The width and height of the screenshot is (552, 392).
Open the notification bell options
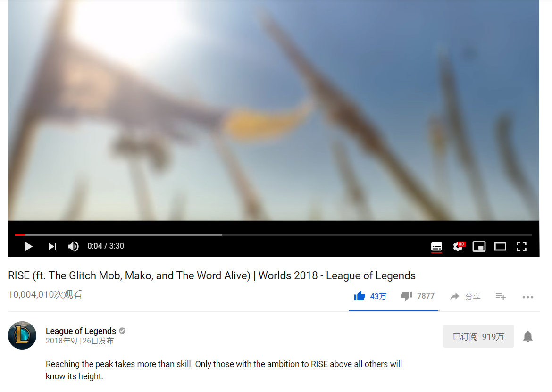pyautogui.click(x=528, y=337)
